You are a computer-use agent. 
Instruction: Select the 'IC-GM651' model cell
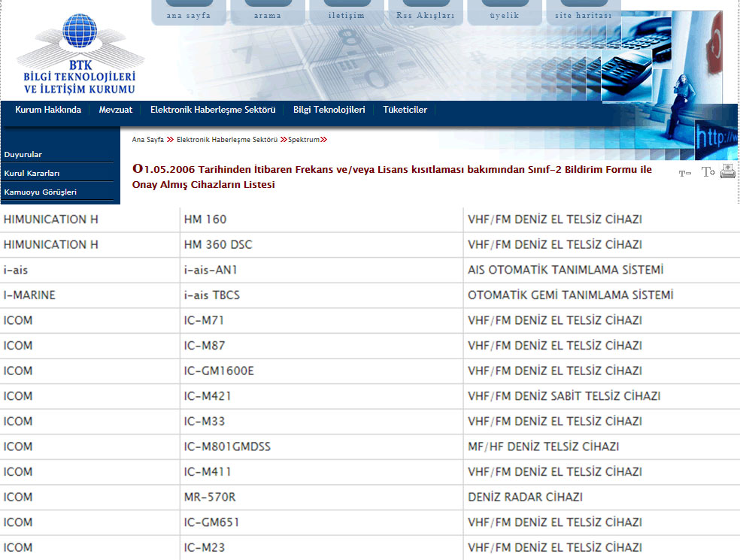click(321, 522)
